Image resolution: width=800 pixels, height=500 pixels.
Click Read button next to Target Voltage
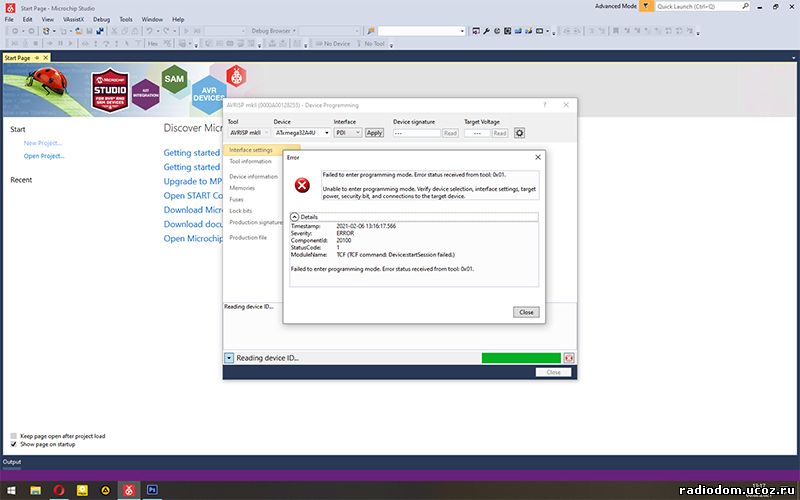500,133
